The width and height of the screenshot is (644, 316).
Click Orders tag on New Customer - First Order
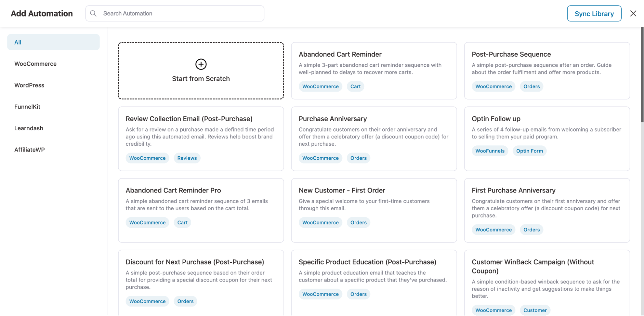(x=358, y=222)
